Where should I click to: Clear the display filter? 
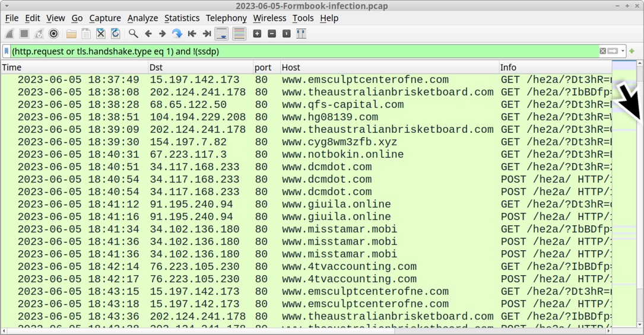[602, 51]
